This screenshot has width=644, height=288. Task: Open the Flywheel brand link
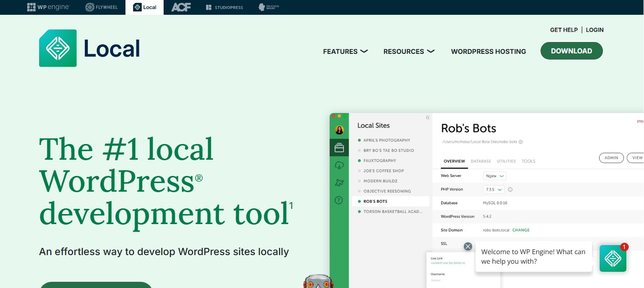tap(101, 7)
